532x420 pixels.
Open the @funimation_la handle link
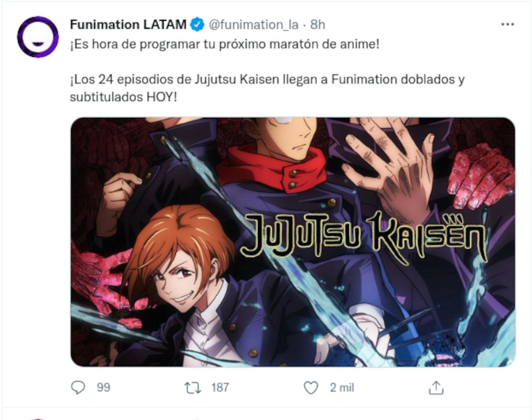(x=253, y=25)
